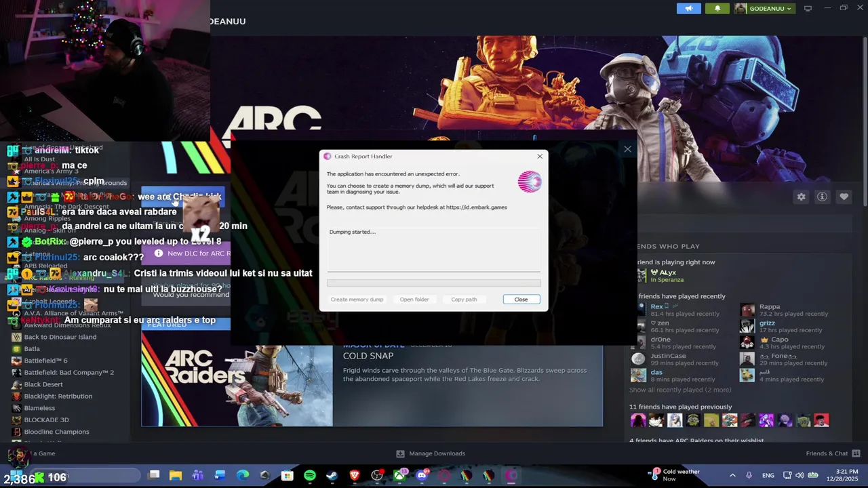Image resolution: width=868 pixels, height=488 pixels.
Task: Open Microsoft Store taskbar icon
Action: 288,476
